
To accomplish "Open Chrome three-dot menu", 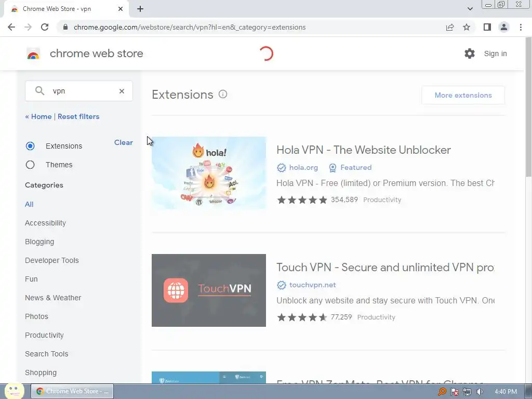I will pos(521,27).
